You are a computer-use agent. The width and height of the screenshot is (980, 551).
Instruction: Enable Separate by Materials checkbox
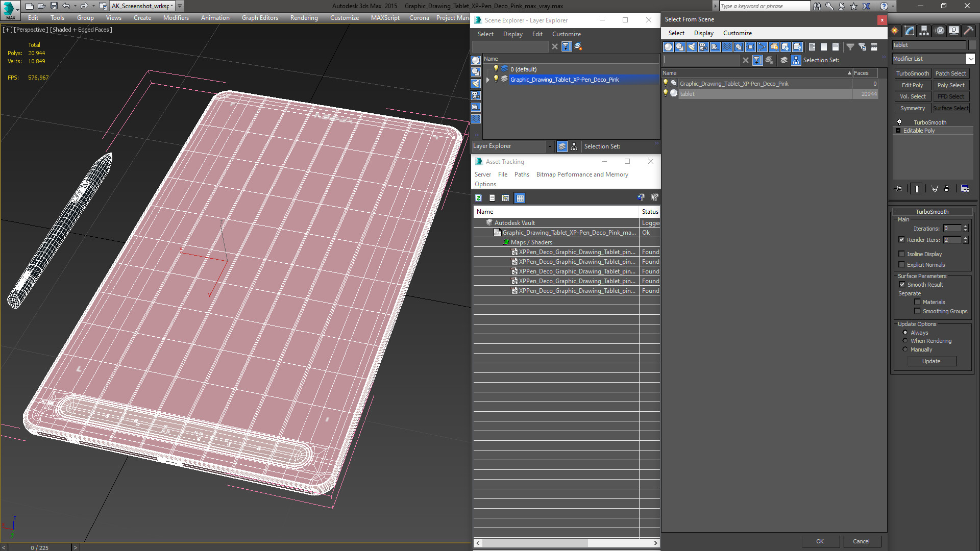click(x=917, y=302)
